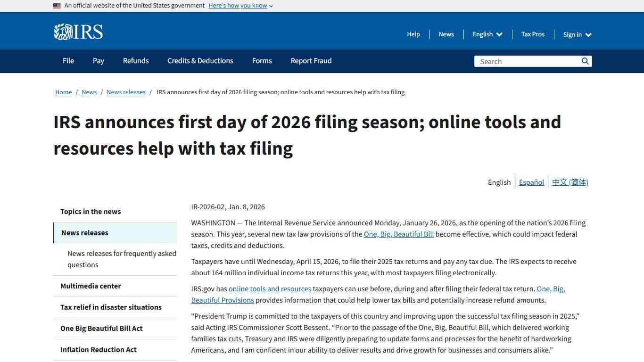
Task: Navigate to Credits & Deductions
Action: [x=200, y=61]
